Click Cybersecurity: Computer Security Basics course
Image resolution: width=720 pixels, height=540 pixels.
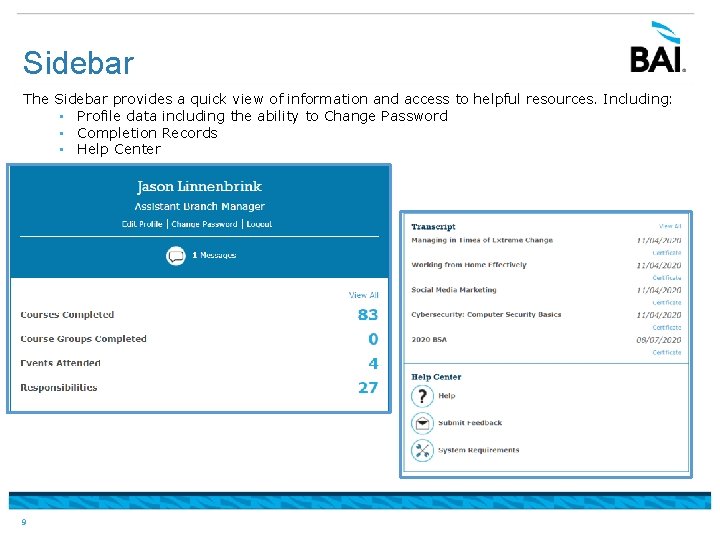pos(486,315)
